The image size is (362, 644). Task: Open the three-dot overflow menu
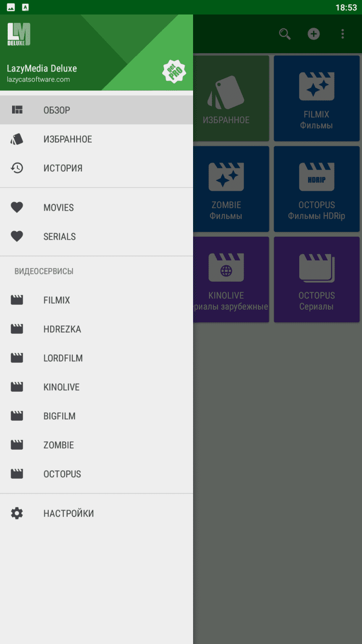(x=343, y=34)
